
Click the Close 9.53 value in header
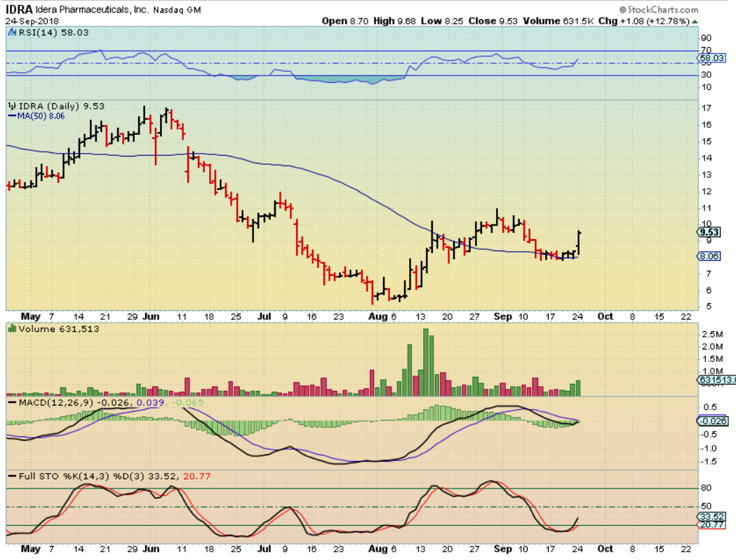tap(493, 21)
